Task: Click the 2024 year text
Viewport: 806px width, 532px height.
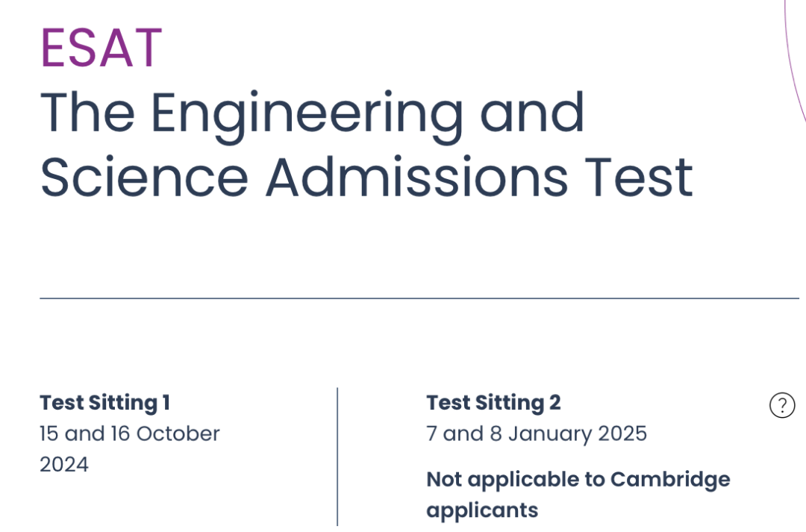Action: pyautogui.click(x=64, y=464)
